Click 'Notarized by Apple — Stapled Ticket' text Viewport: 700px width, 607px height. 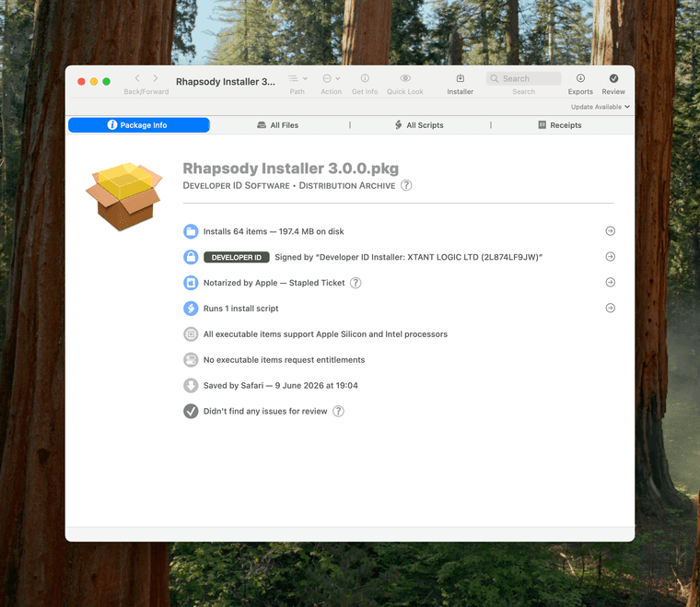pyautogui.click(x=274, y=283)
